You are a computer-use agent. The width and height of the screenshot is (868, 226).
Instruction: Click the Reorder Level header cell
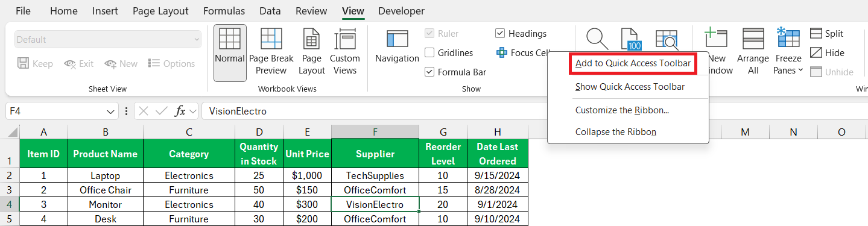click(x=443, y=154)
